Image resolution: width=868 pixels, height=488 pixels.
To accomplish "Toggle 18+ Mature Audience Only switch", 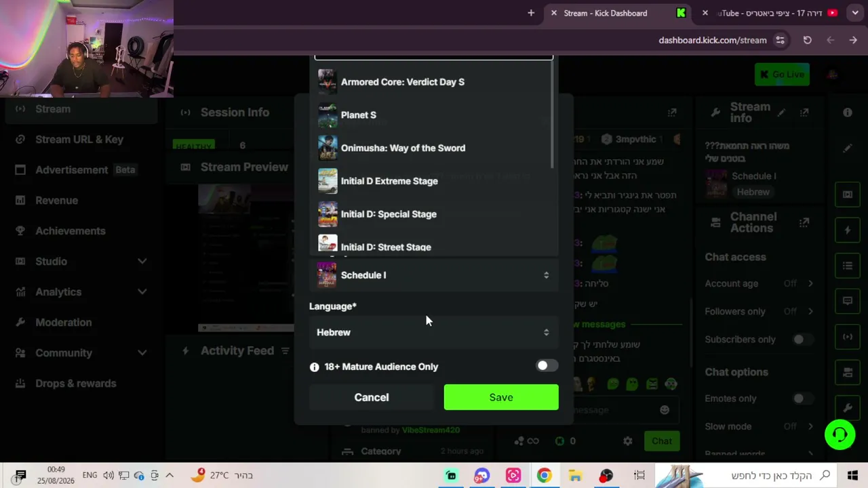I will click(547, 366).
